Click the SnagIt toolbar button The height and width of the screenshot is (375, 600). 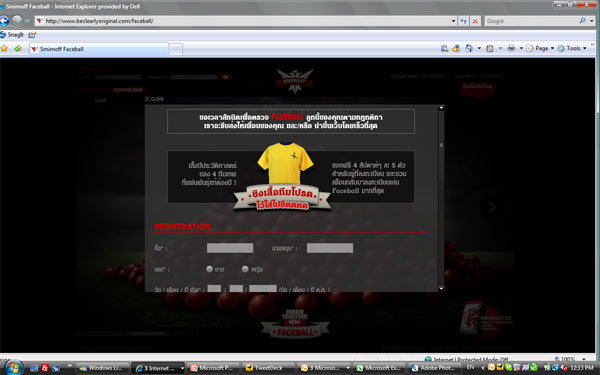coord(11,35)
